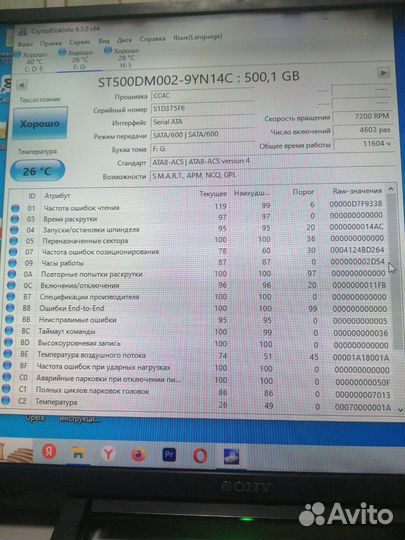The height and width of the screenshot is (540, 405).
Task: Select raw value 00000D7F9338
Action: click(356, 204)
